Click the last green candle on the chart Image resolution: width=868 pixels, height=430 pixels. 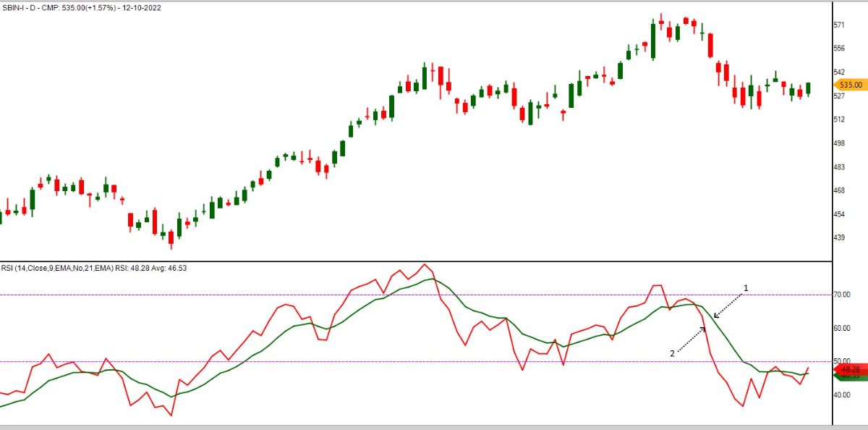point(808,88)
